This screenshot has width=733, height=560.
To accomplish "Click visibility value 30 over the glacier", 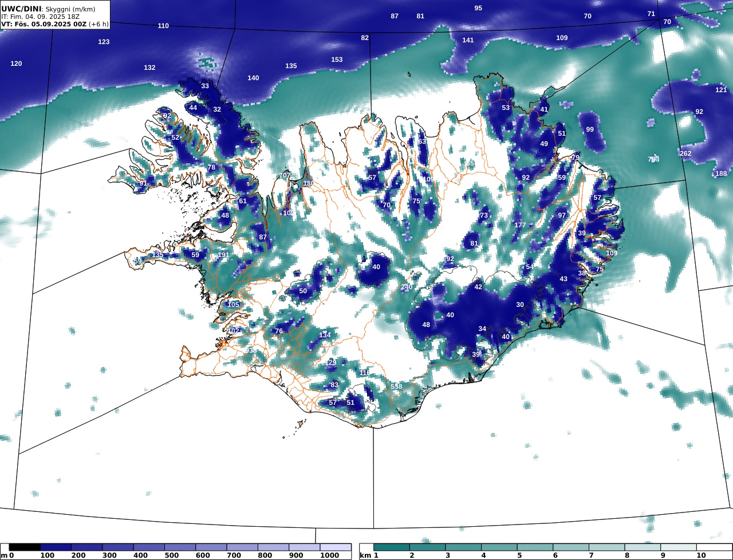I will (x=520, y=305).
